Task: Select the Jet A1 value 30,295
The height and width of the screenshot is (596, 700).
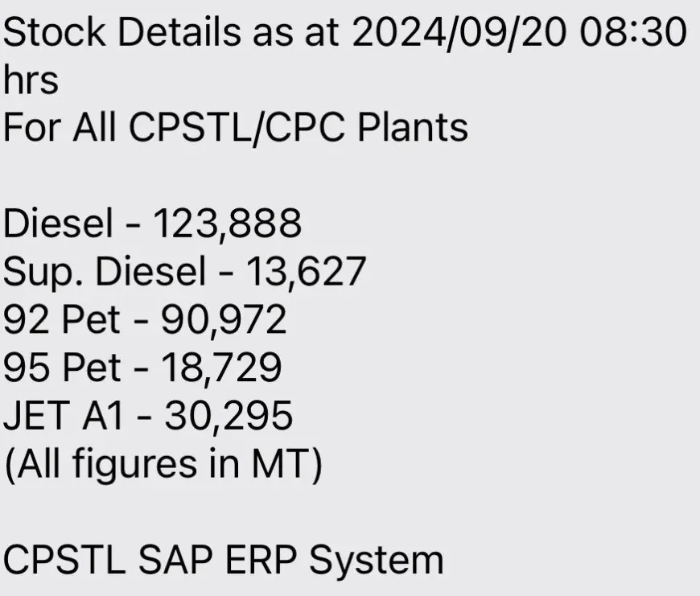Action: [x=229, y=415]
